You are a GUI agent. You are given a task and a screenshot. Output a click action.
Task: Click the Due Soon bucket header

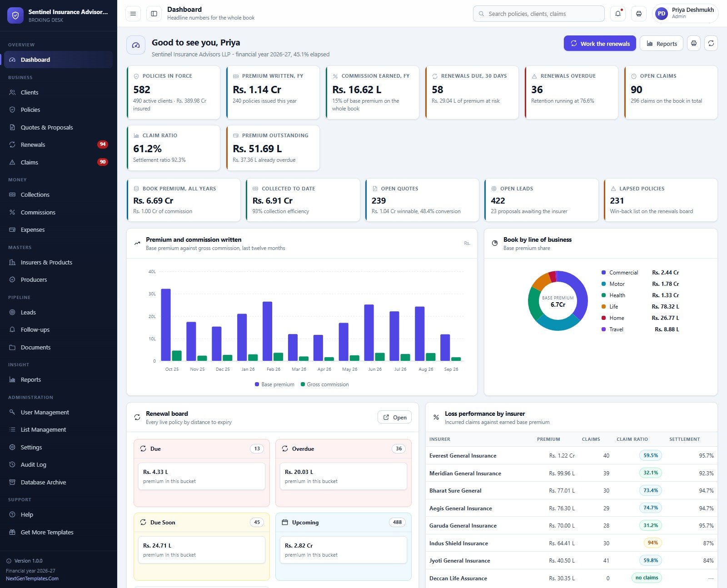[202, 523]
